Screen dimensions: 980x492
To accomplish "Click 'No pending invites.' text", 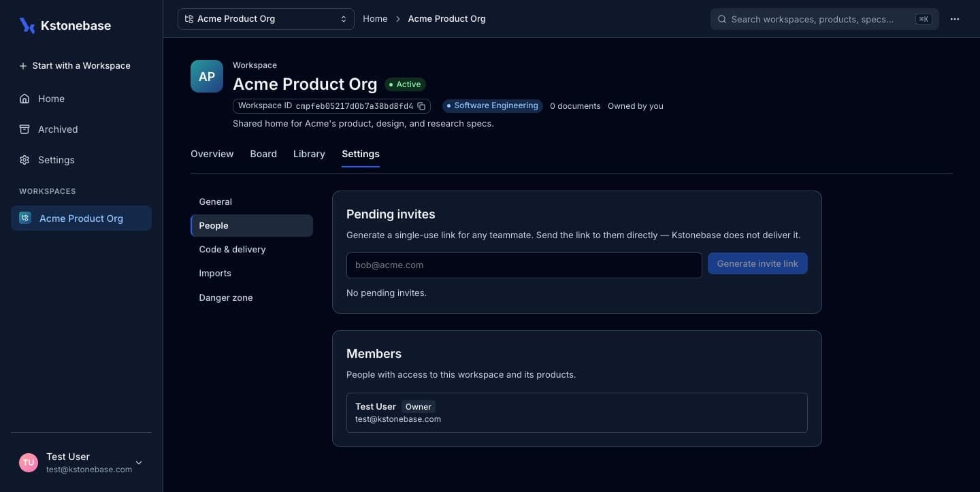I will point(387,293).
